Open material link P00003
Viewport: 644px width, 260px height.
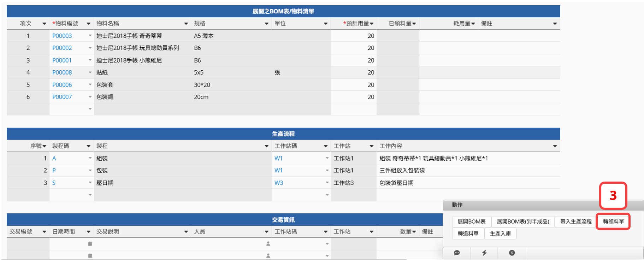click(x=62, y=36)
